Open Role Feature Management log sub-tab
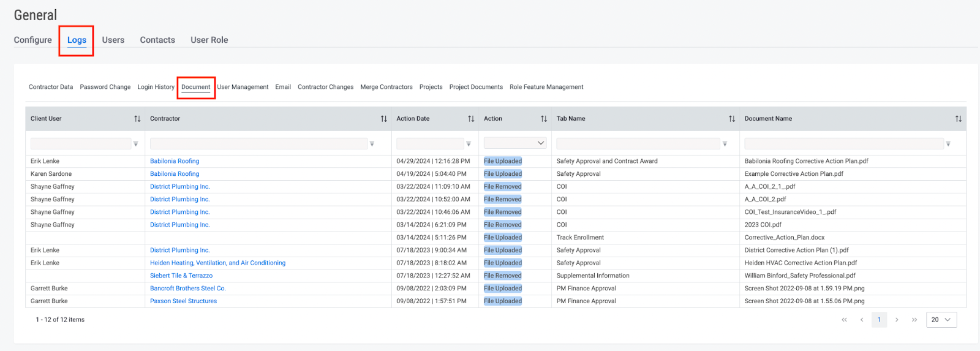This screenshot has height=351, width=980. click(x=546, y=87)
